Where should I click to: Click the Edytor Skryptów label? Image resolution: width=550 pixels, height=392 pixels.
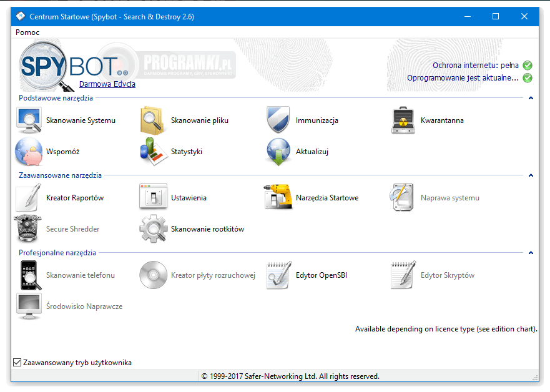click(448, 275)
